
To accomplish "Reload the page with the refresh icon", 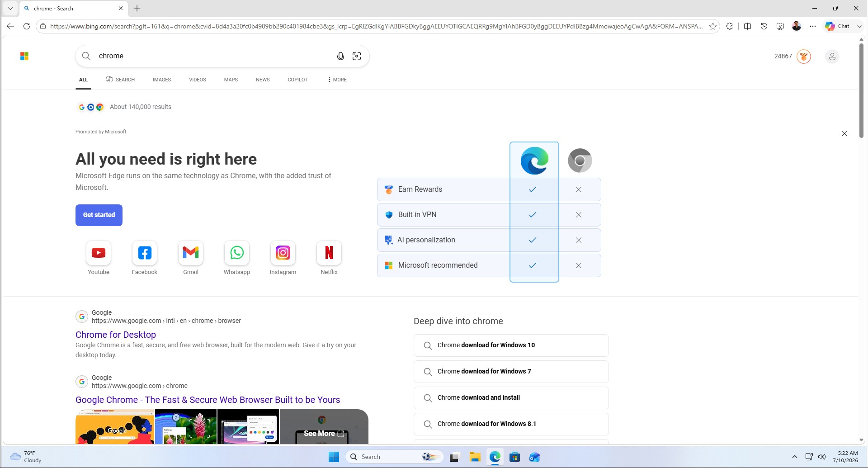I will [x=27, y=26].
